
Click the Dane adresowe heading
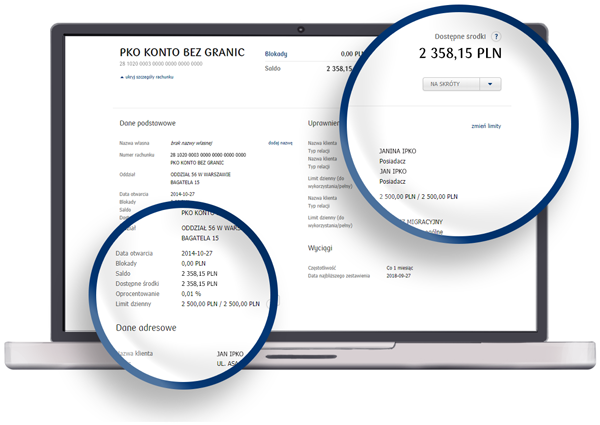pos(146,328)
